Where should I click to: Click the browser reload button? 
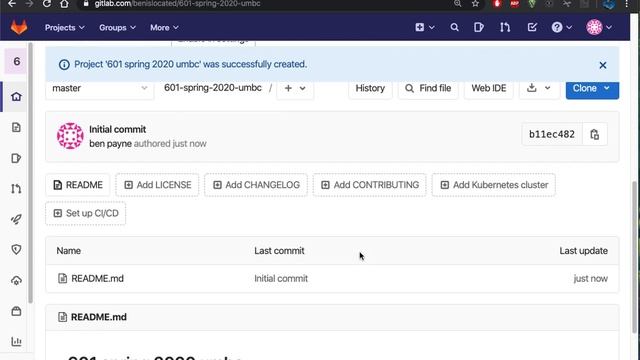click(47, 4)
